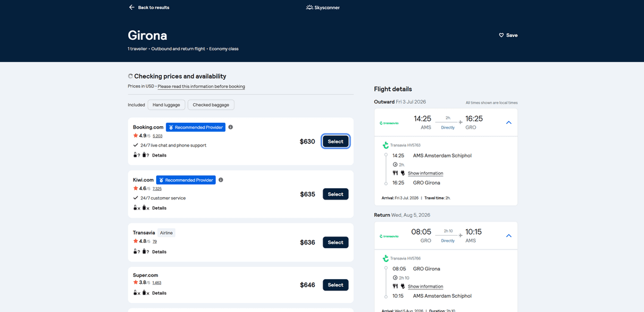
Task: Click the $630 price
Action: tap(307, 142)
